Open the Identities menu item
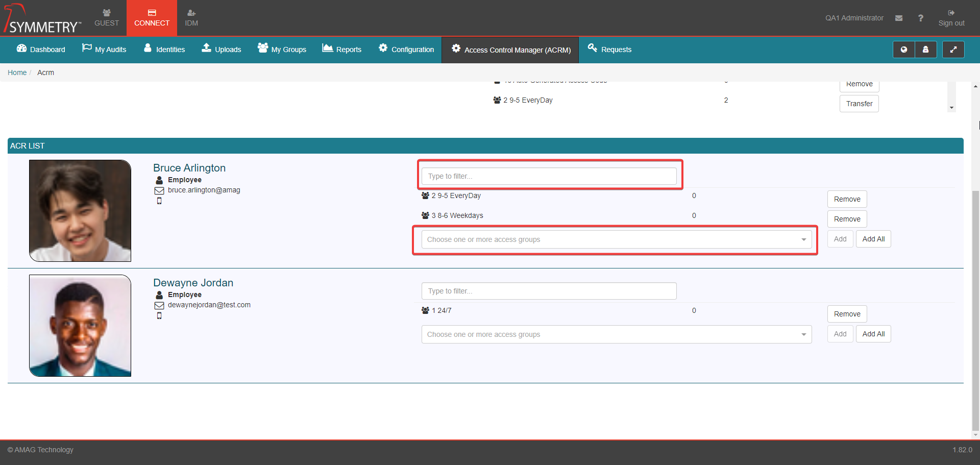Screen dimensions: 980x465 click(164, 50)
